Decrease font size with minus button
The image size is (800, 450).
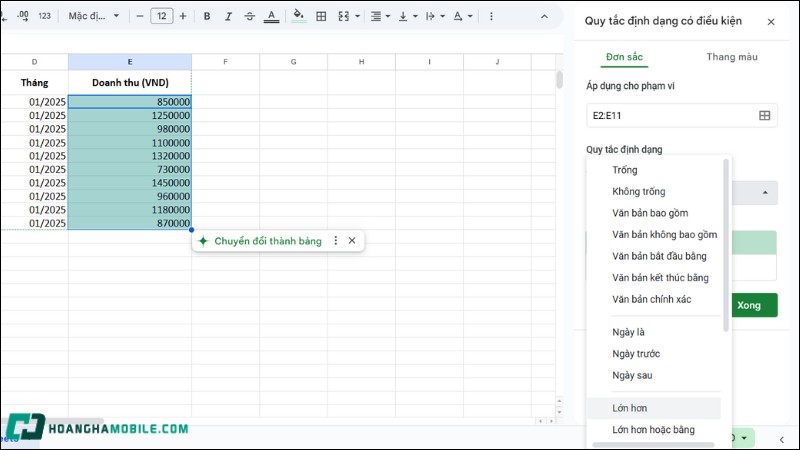point(140,16)
